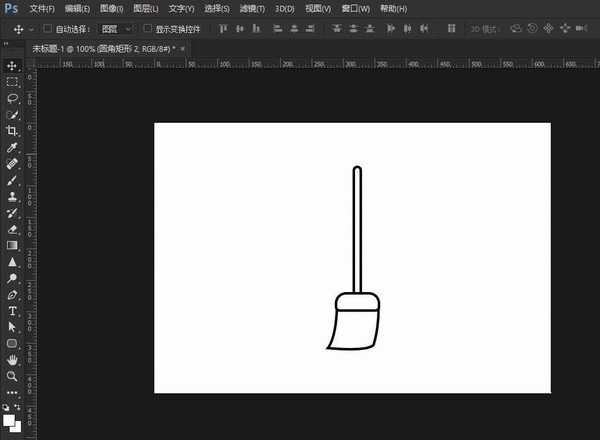Select the Move tool
This screenshot has width=600, height=440.
(12, 66)
